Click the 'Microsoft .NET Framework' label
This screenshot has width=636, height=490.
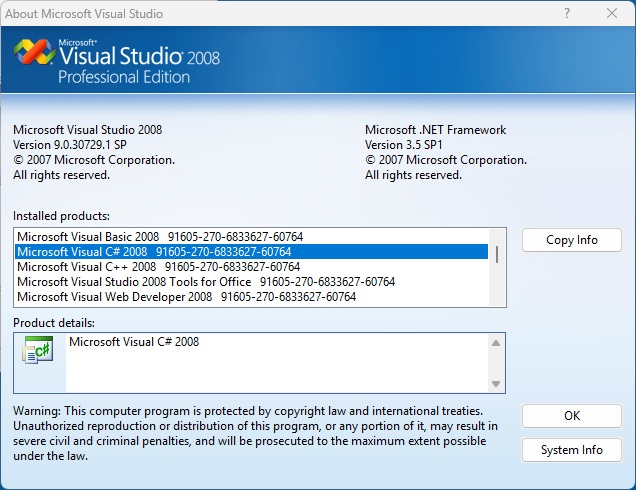pos(435,130)
